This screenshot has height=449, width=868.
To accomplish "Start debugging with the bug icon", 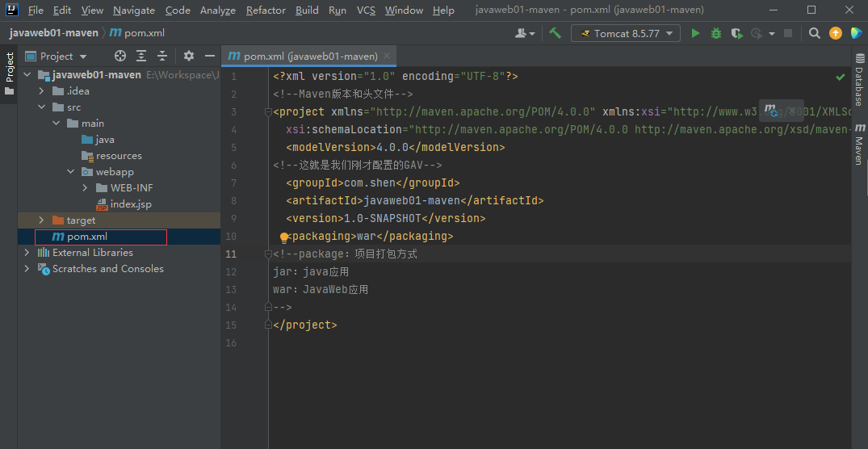I will click(x=715, y=33).
